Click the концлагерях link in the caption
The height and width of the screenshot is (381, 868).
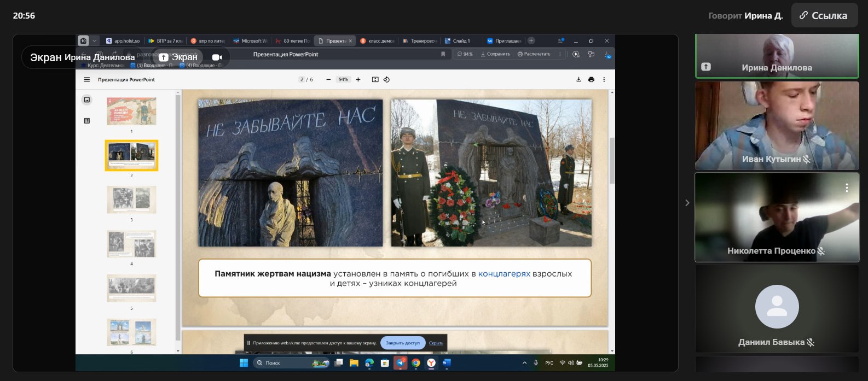coord(504,274)
